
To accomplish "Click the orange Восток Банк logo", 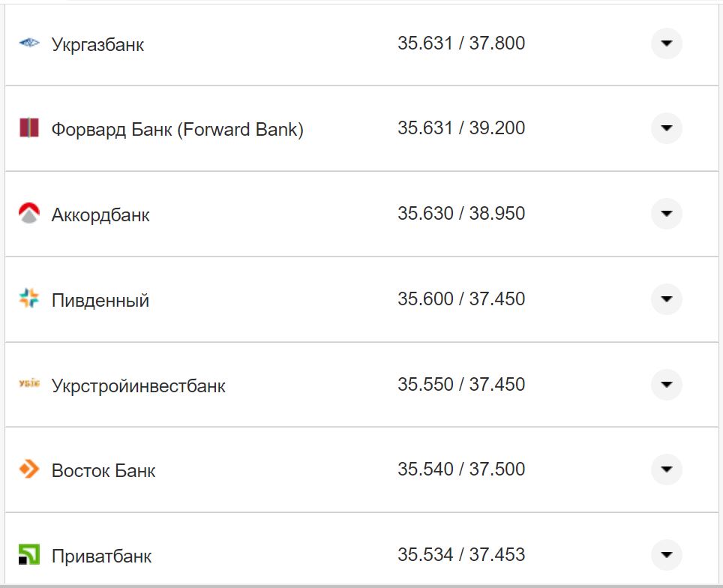I will click(28, 469).
